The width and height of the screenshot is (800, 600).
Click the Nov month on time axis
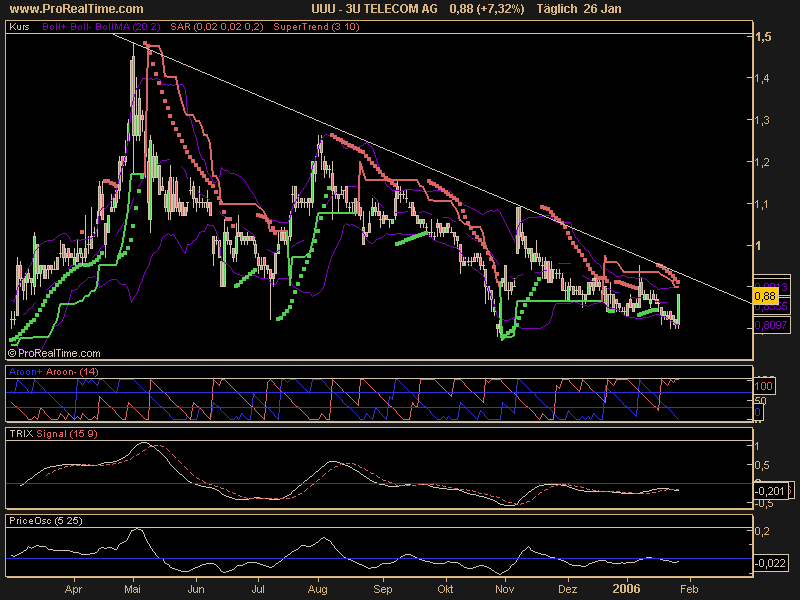pyautogui.click(x=505, y=589)
